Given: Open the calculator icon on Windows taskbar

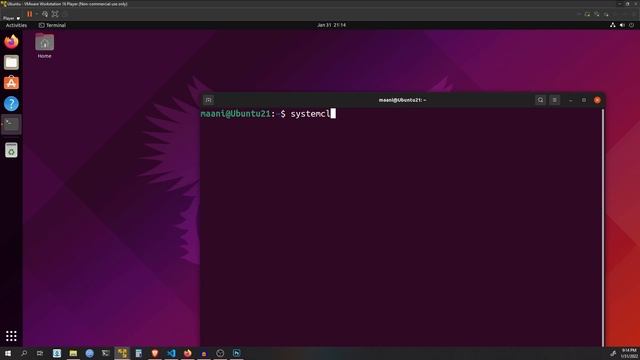Looking at the screenshot, I should [x=138, y=353].
